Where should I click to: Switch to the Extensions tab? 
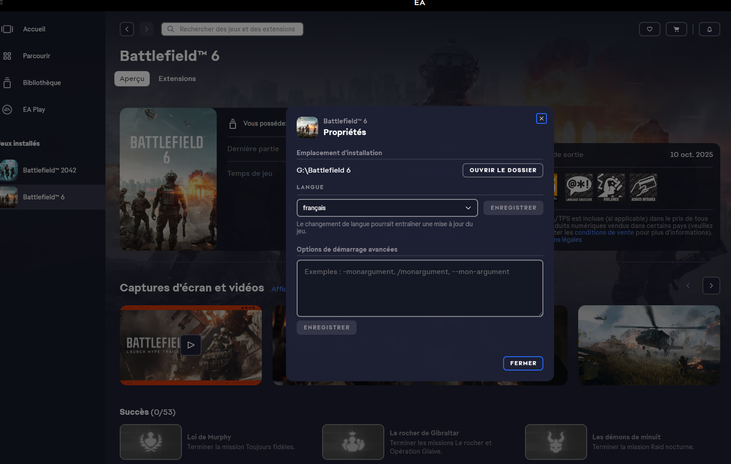177,79
